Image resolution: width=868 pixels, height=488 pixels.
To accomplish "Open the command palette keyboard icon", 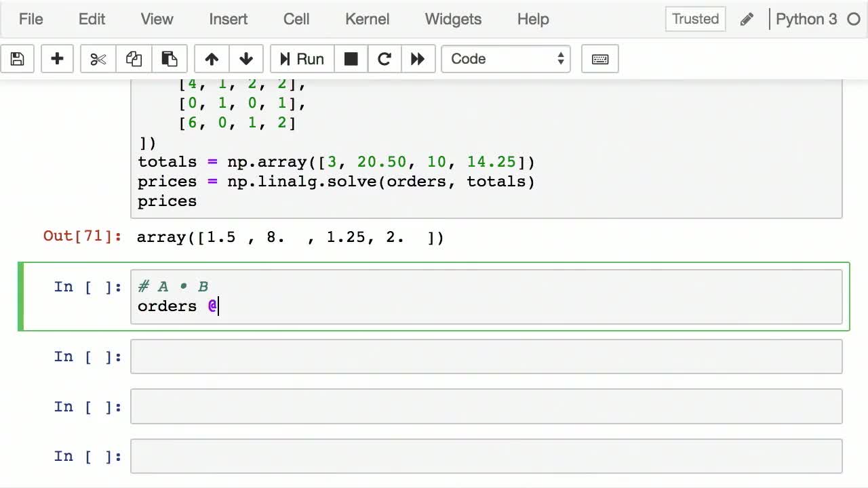I will pyautogui.click(x=599, y=59).
